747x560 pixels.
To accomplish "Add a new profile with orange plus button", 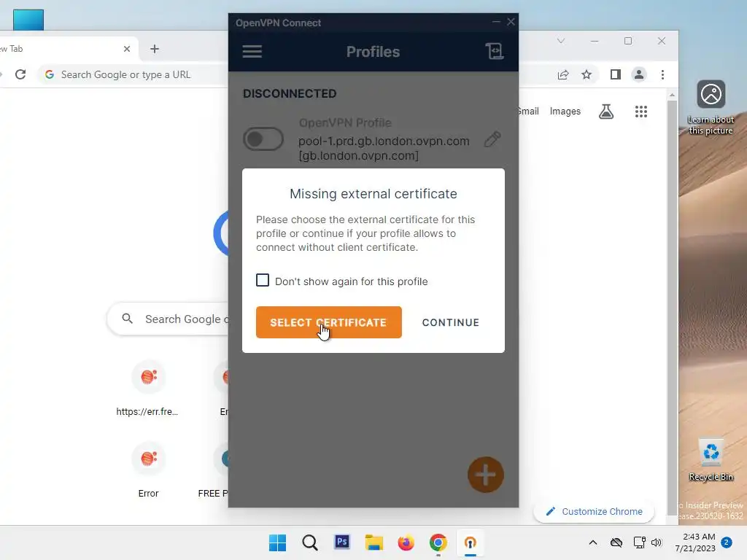I will [x=485, y=475].
